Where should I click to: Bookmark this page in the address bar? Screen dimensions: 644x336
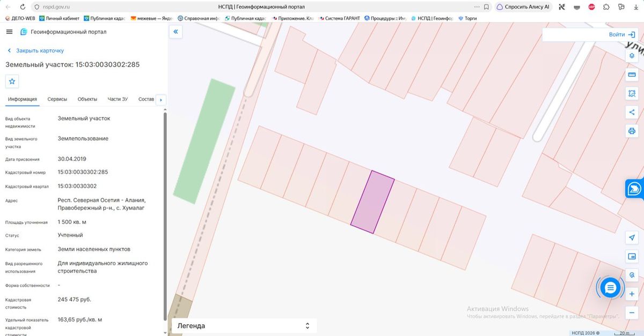pyautogui.click(x=486, y=7)
